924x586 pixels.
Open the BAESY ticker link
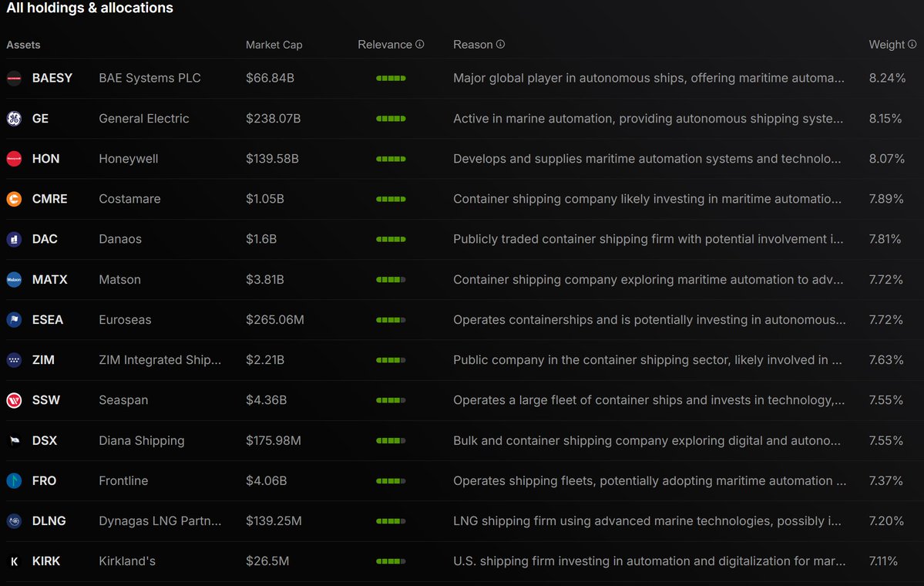(52, 78)
